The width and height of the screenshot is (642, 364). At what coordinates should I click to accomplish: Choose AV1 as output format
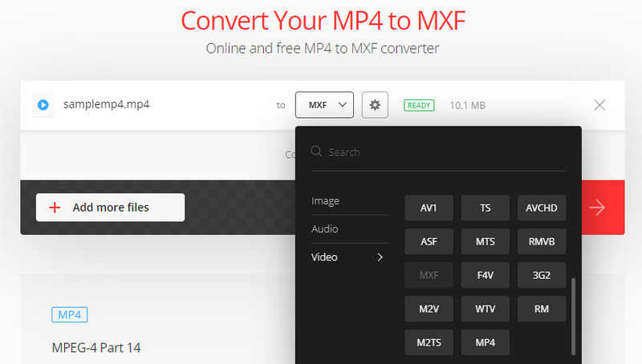pos(429,208)
